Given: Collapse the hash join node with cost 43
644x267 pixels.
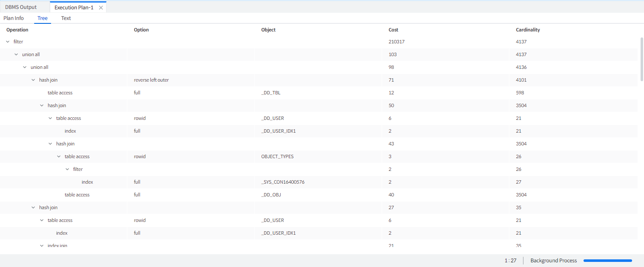Looking at the screenshot, I should [50, 144].
